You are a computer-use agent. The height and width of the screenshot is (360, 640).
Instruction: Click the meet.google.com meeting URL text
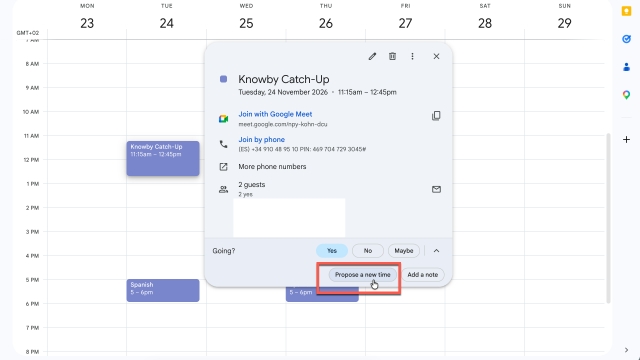pos(283,124)
